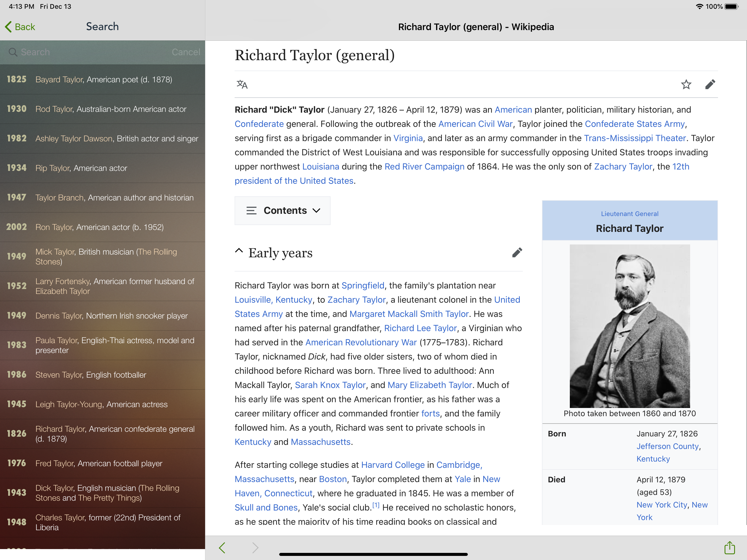This screenshot has width=747, height=560.
Task: Follow the Yale link
Action: (x=463, y=479)
